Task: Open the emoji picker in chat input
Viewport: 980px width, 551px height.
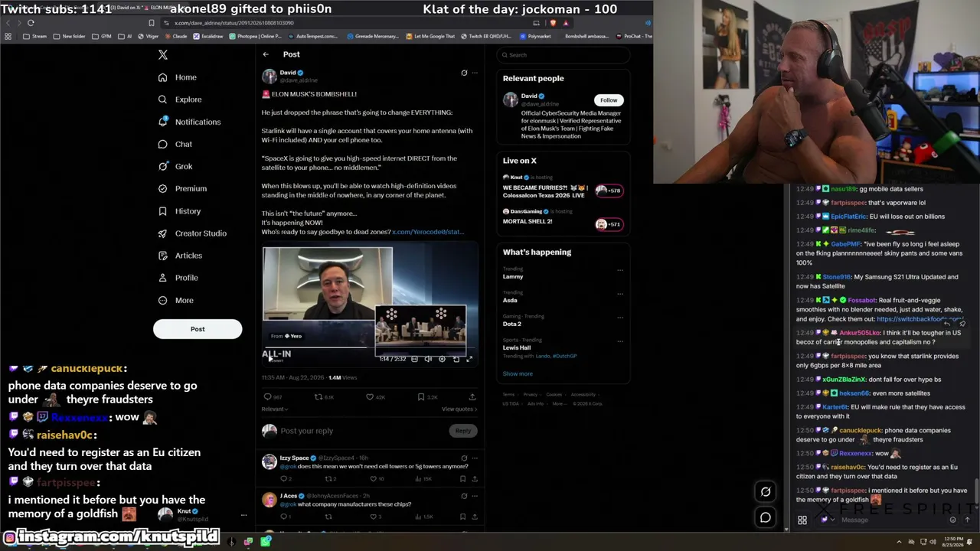Action: click(x=952, y=520)
